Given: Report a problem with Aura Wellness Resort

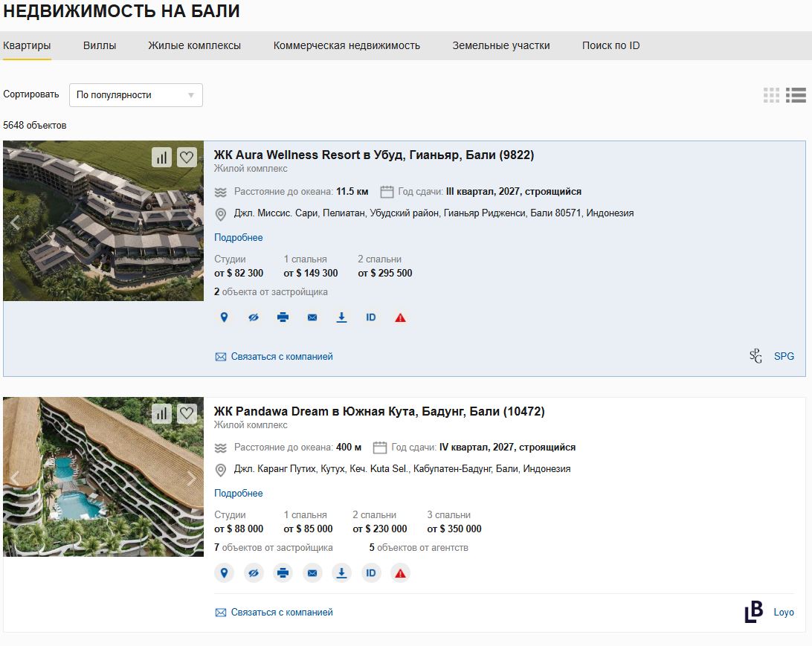Looking at the screenshot, I should [x=400, y=318].
